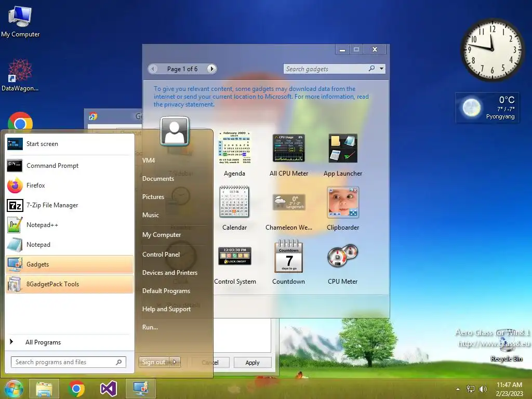Open 7-Zip File Manager entry
Viewport: 532px width, 399px height.
click(x=69, y=205)
